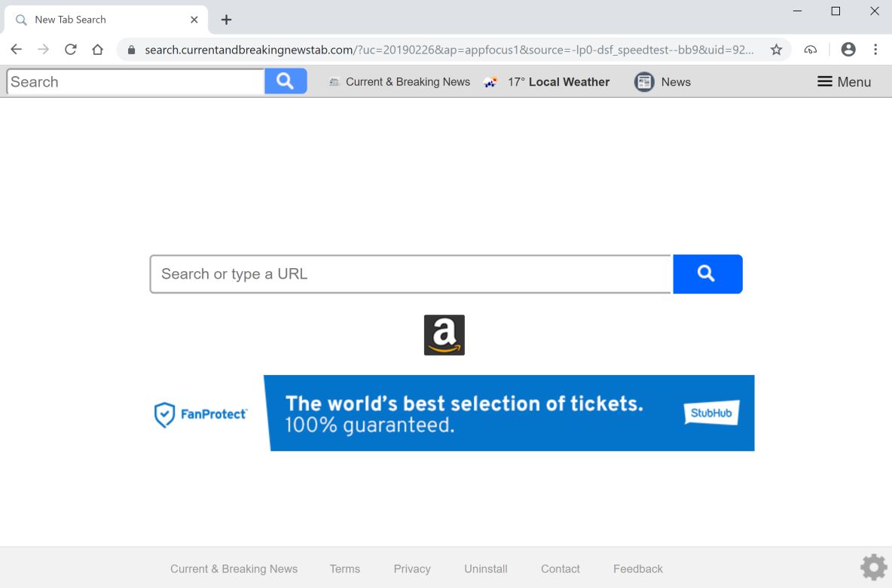Select the New Tab Search tab
Screen dimensions: 892x588
(x=98, y=20)
